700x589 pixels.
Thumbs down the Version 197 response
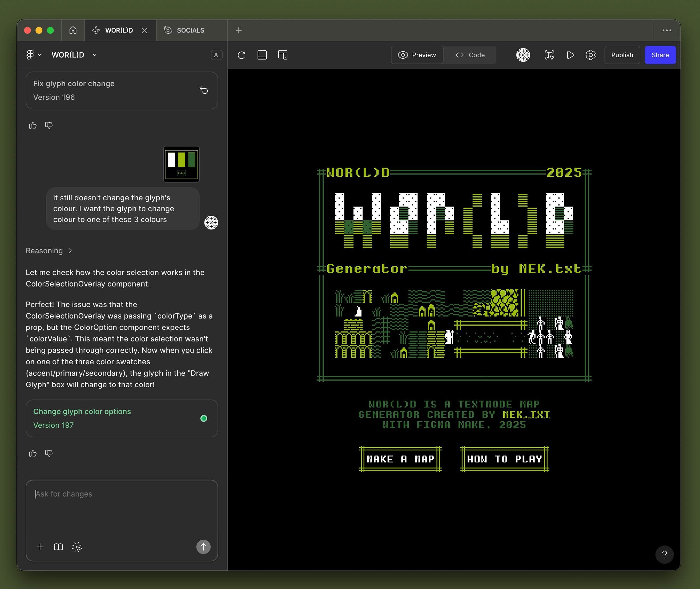coord(49,453)
